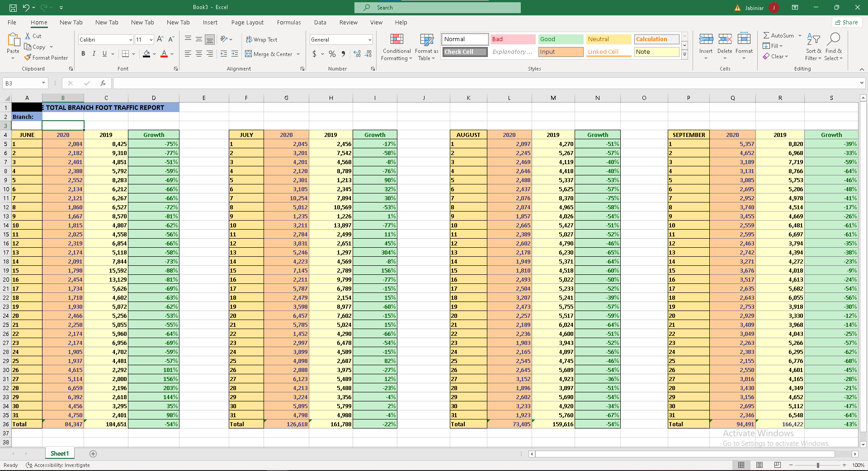Expand the Borders dropdown arrow

pos(133,54)
